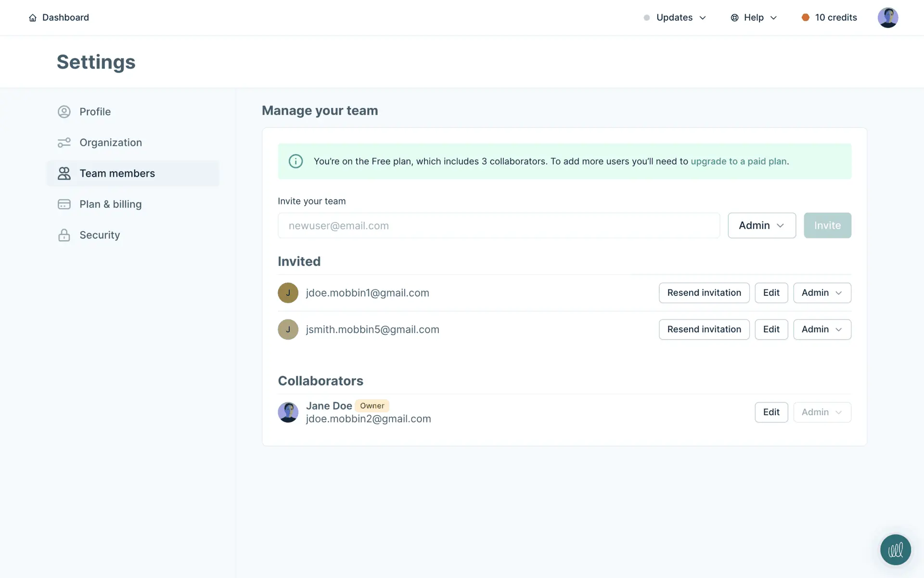The image size is (924, 578).
Task: Open Plan & billing settings section
Action: (x=110, y=204)
